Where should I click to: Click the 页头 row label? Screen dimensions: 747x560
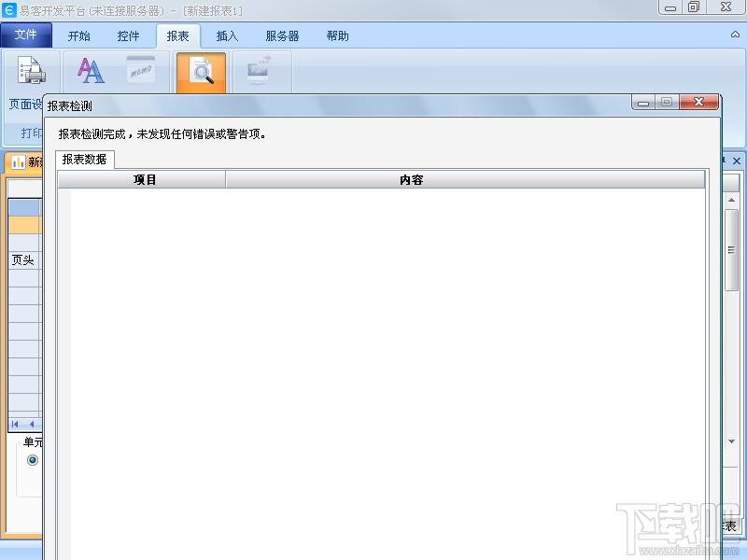click(x=22, y=260)
